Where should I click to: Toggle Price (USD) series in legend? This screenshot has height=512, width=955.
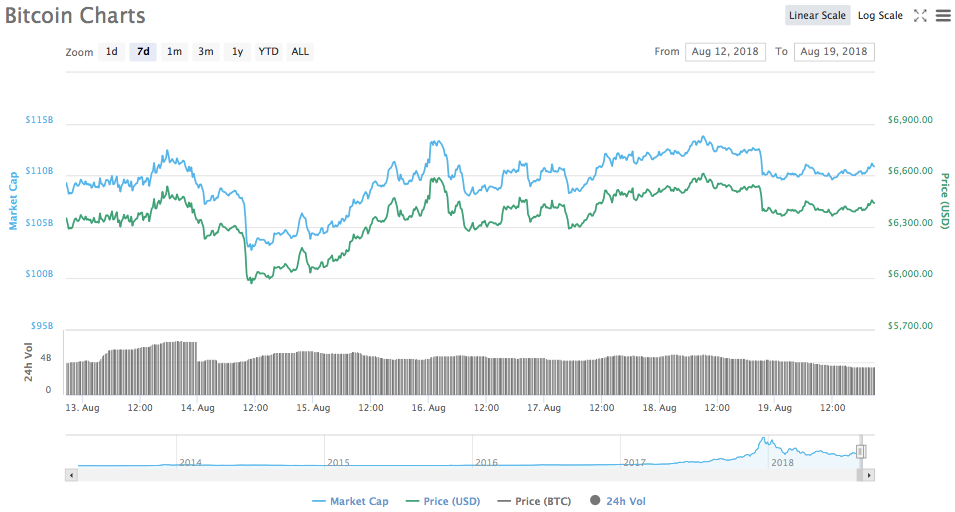pyautogui.click(x=443, y=501)
